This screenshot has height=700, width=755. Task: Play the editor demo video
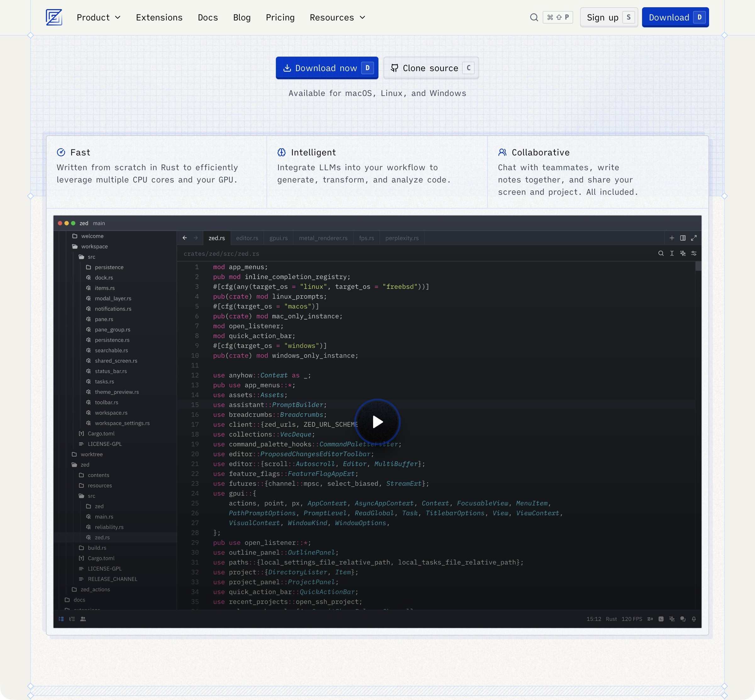pyautogui.click(x=377, y=422)
